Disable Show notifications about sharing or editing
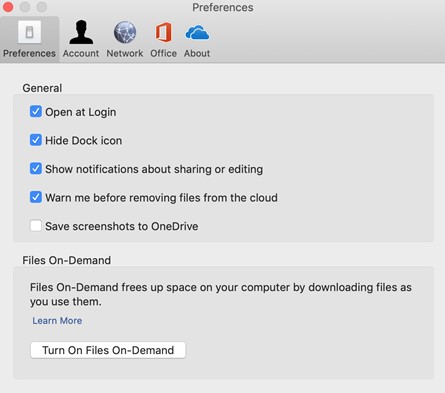This screenshot has width=445, height=393. pyautogui.click(x=36, y=169)
